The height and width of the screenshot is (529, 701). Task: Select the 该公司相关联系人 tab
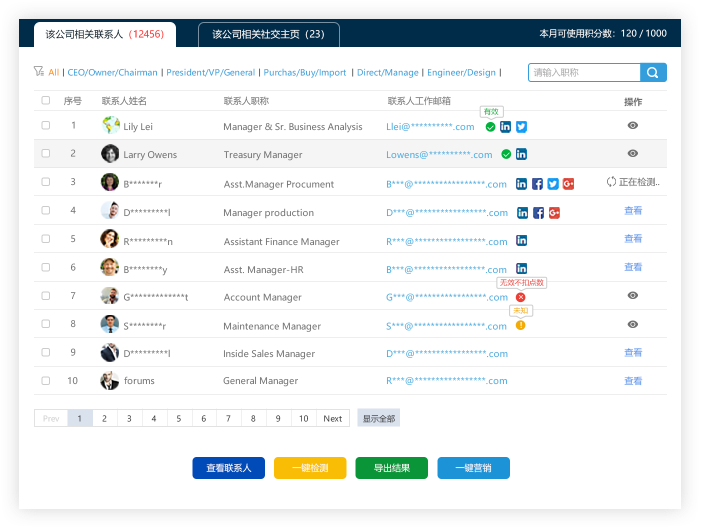[x=104, y=35]
